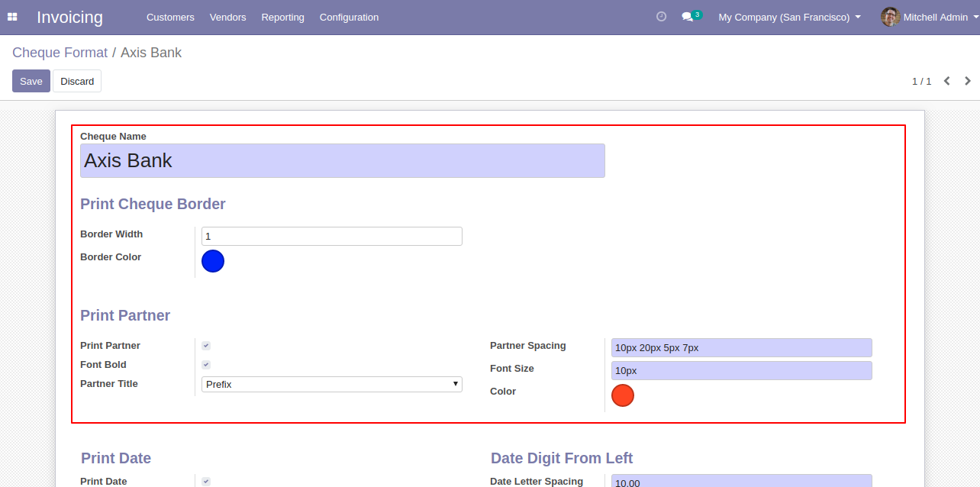Click the Border Width input field
Image resolution: width=980 pixels, height=487 pixels.
pyautogui.click(x=332, y=236)
